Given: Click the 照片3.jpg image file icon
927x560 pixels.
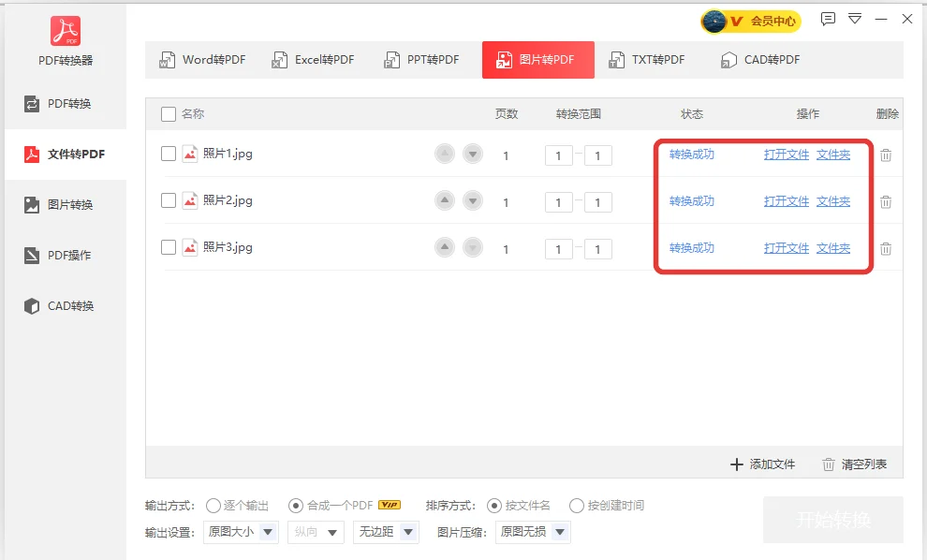Looking at the screenshot, I should tap(190, 247).
